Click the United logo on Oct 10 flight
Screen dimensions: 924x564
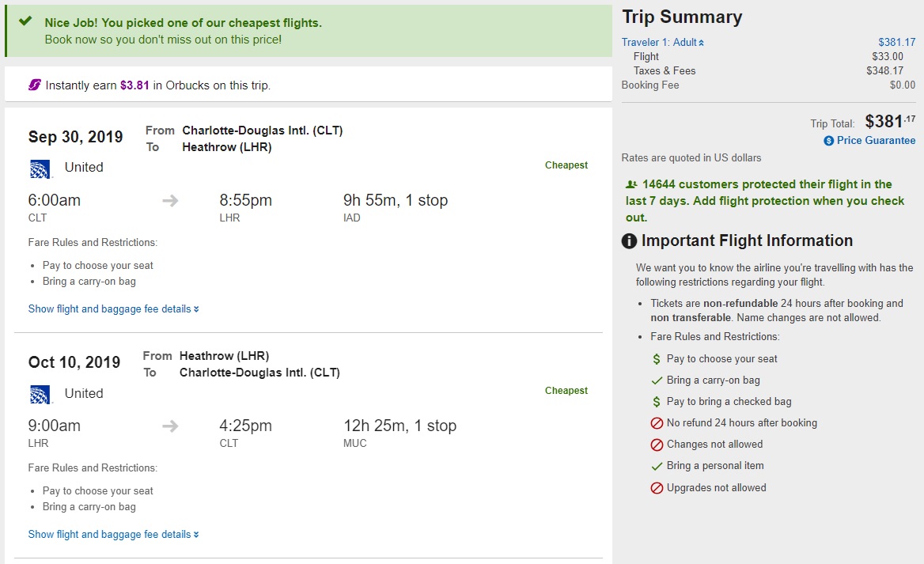click(x=40, y=394)
